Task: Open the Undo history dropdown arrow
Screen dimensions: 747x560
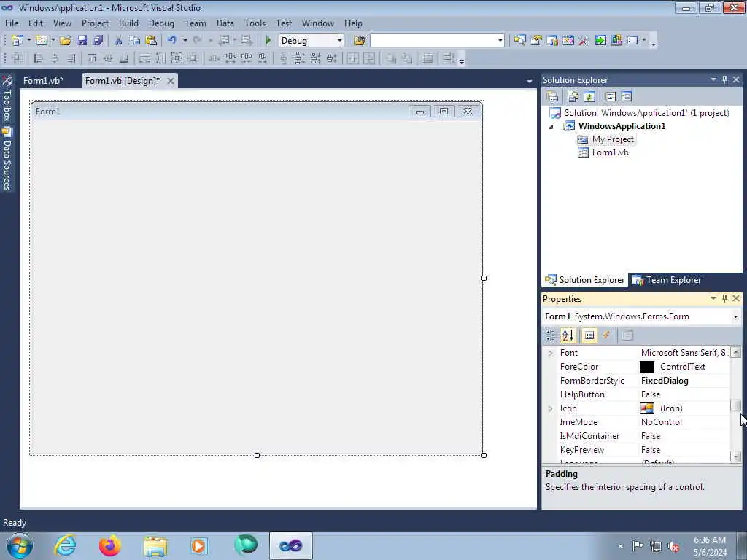Action: coord(185,41)
